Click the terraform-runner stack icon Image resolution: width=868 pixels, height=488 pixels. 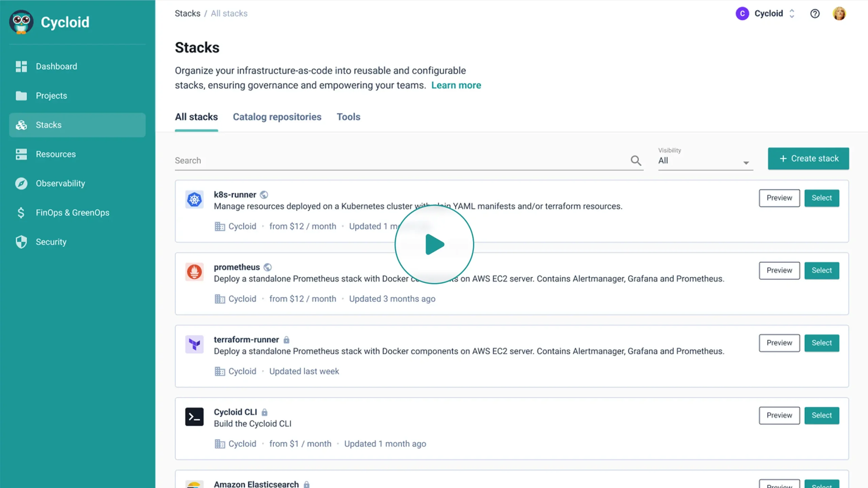(x=194, y=344)
